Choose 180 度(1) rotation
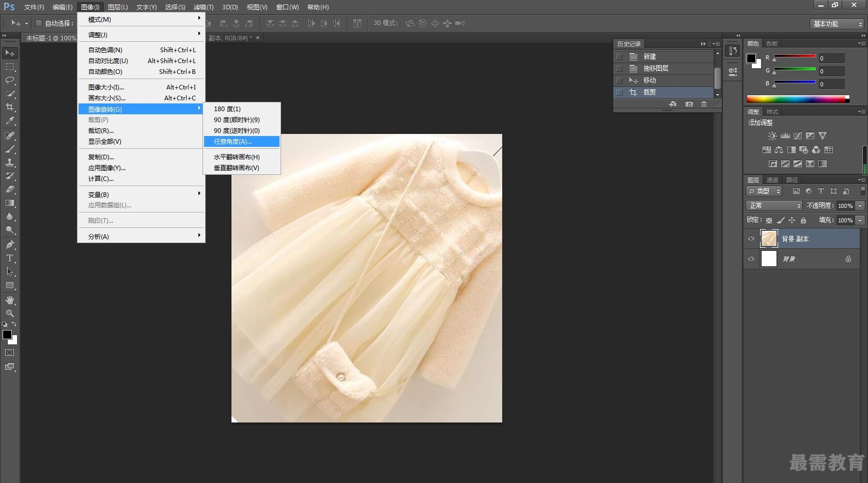Image resolution: width=868 pixels, height=483 pixels. tap(242, 109)
